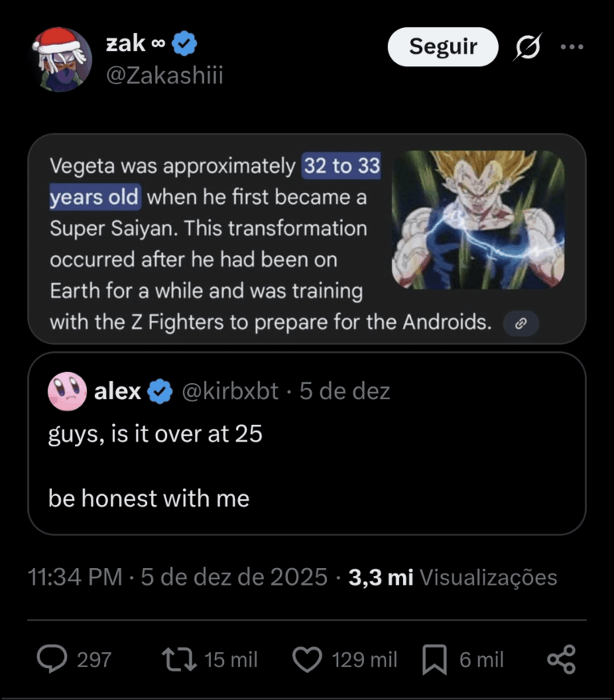Click the Grok icon beside Seguir
This screenshot has width=614, height=700.
pyautogui.click(x=527, y=48)
